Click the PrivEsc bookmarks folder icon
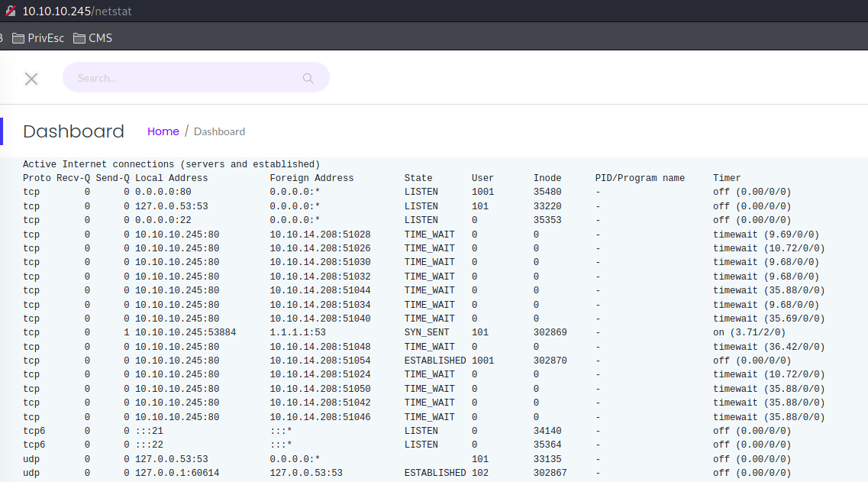 click(18, 36)
